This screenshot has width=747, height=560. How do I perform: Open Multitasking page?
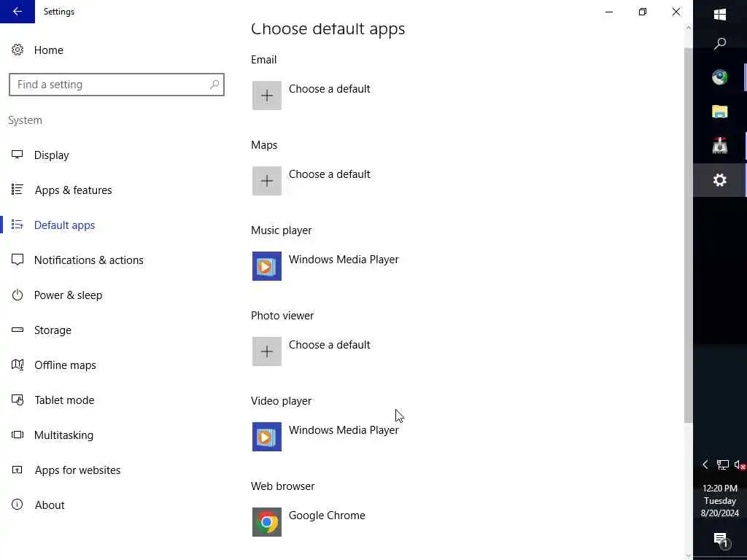click(x=64, y=435)
